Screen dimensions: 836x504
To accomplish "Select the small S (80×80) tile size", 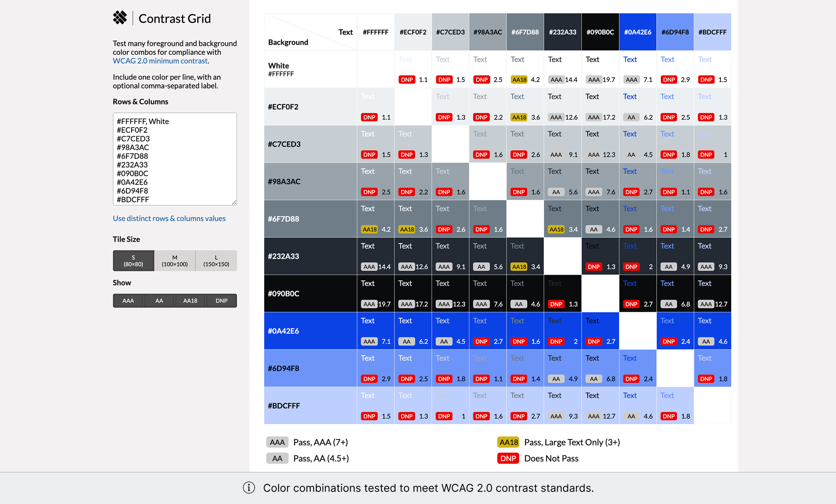I will click(133, 261).
